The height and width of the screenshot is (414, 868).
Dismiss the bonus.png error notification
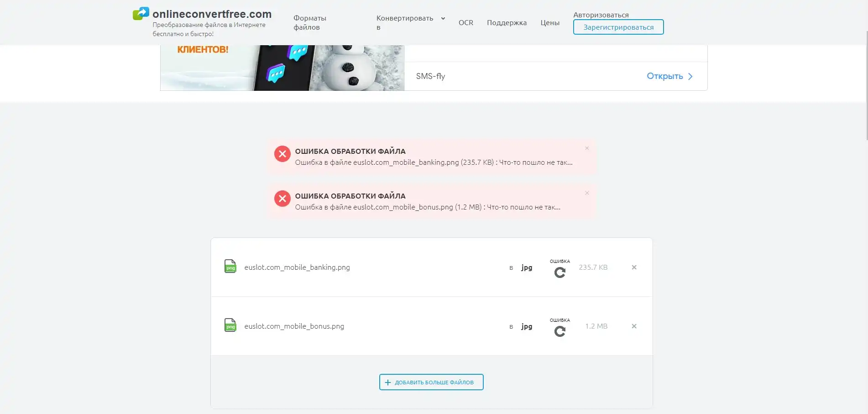[587, 193]
